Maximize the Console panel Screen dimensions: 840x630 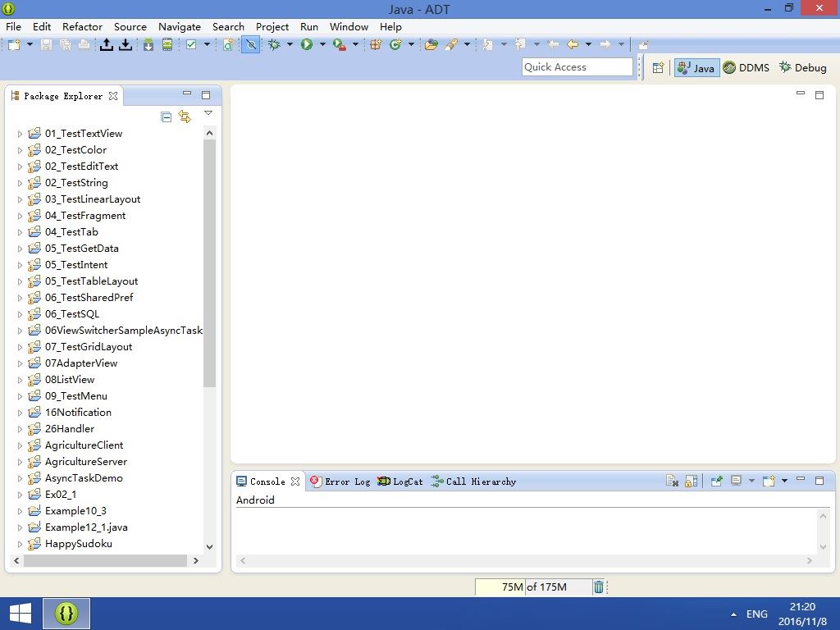click(819, 481)
